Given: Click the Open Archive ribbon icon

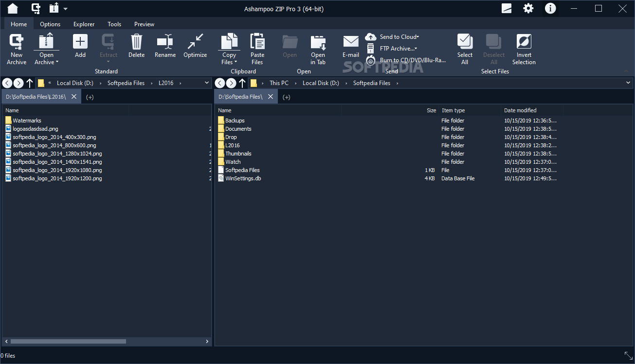Looking at the screenshot, I should 46,41.
